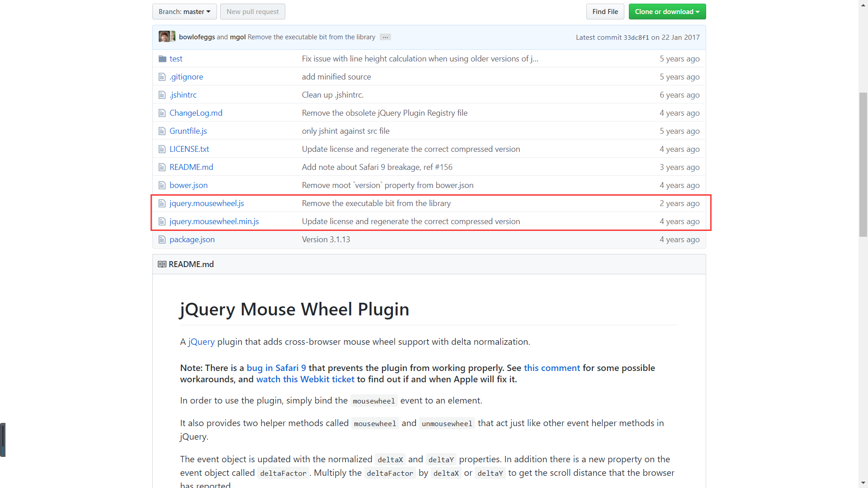Click the page vertical scrollbar thumb
This screenshot has height=488, width=868.
863,164
